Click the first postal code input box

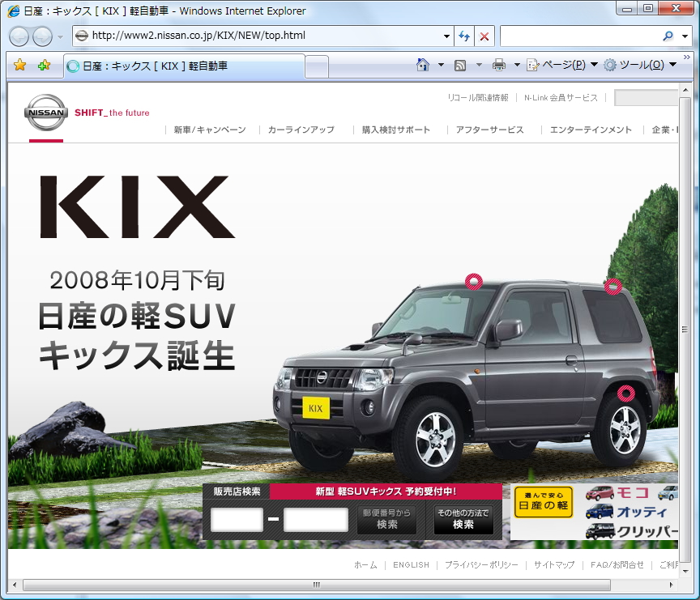[x=237, y=520]
